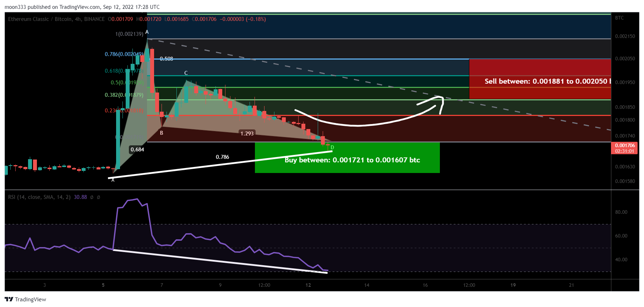Click the RSI (14, close, SMA, 14, 2) indicator label
Viewport: 644px width, 307px height.
[x=39, y=197]
